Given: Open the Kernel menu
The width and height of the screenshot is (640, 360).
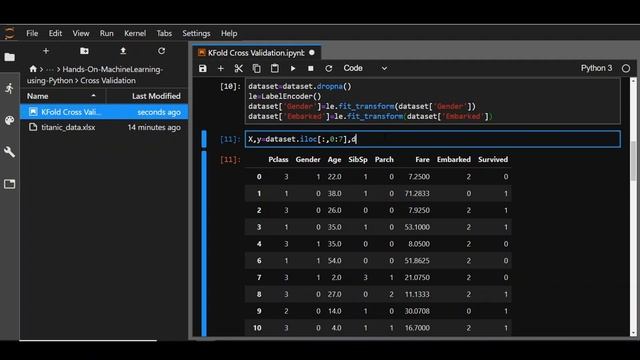Looking at the screenshot, I should point(135,33).
